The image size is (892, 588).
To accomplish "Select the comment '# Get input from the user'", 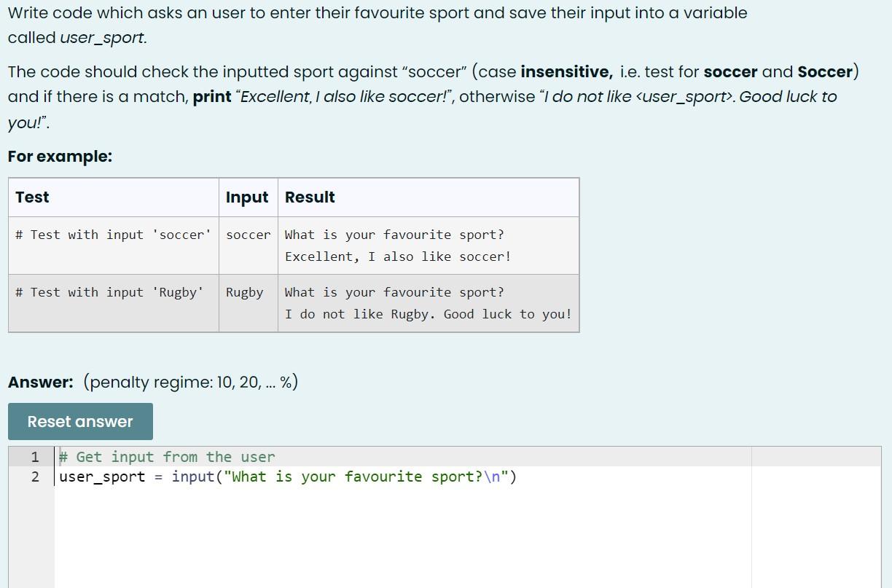I will (168, 457).
